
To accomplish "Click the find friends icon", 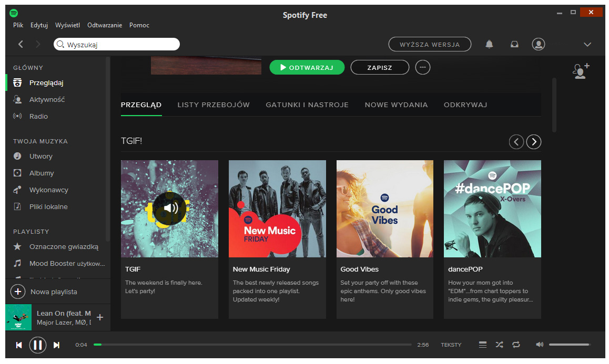I will tap(581, 71).
